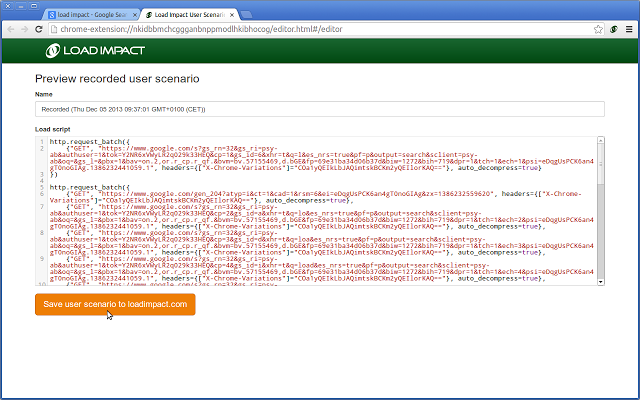Click line number 2 in script gutter
Image resolution: width=640 pixels, height=400 pixels.
[42, 148]
